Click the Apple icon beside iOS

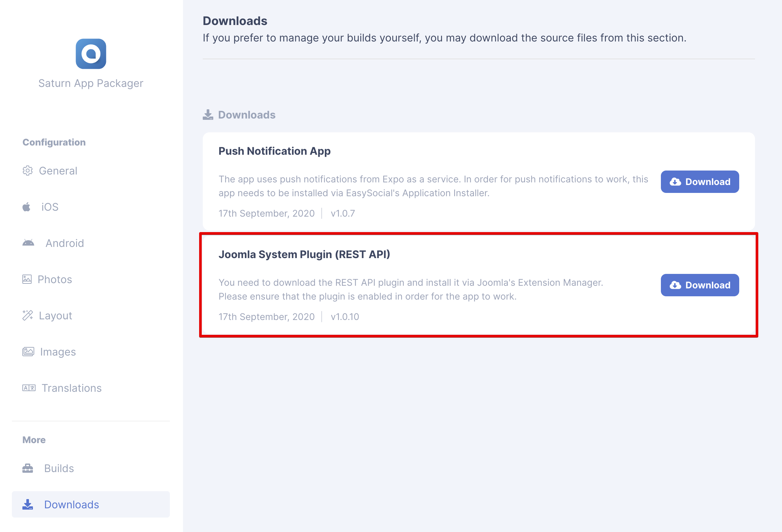pyautogui.click(x=27, y=207)
